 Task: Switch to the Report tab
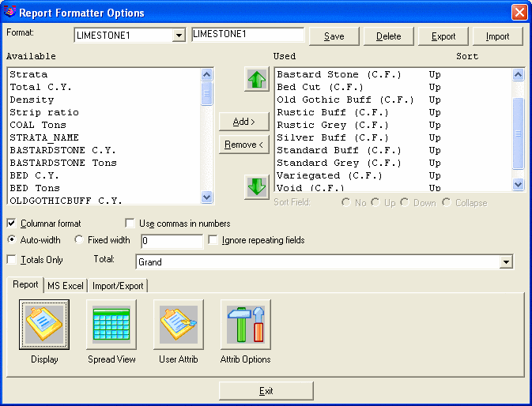(x=25, y=284)
